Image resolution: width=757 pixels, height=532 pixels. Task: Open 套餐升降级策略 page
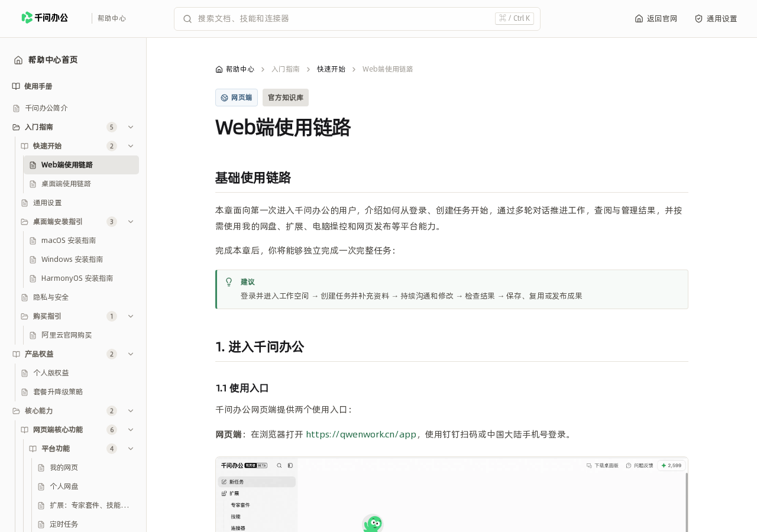tap(77, 392)
